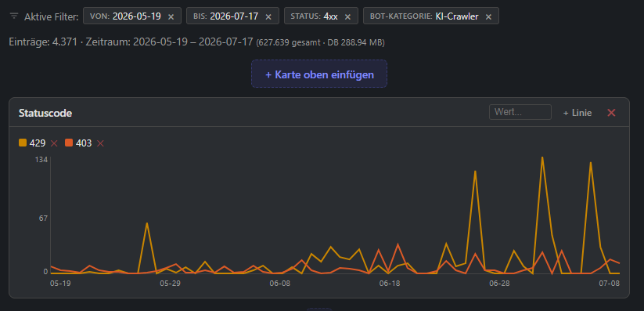The height and width of the screenshot is (311, 644).
Task: Click the Statuscode card title
Action: [45, 113]
